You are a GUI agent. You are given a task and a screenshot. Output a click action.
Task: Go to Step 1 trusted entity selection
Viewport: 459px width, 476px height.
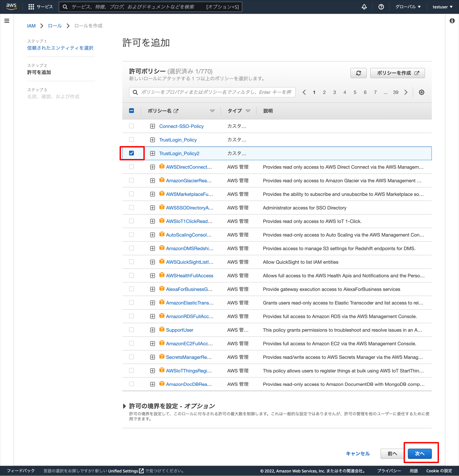click(60, 48)
